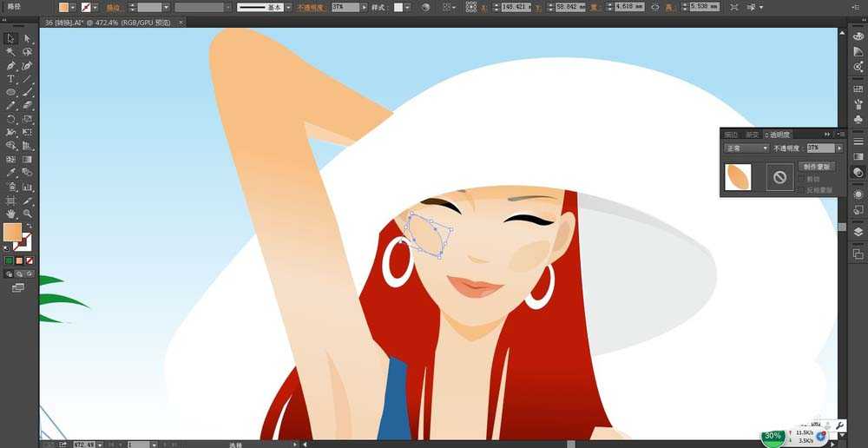Expand the opacity slider arrow in Transparency panel
The height and width of the screenshot is (448, 868).
[x=838, y=148]
